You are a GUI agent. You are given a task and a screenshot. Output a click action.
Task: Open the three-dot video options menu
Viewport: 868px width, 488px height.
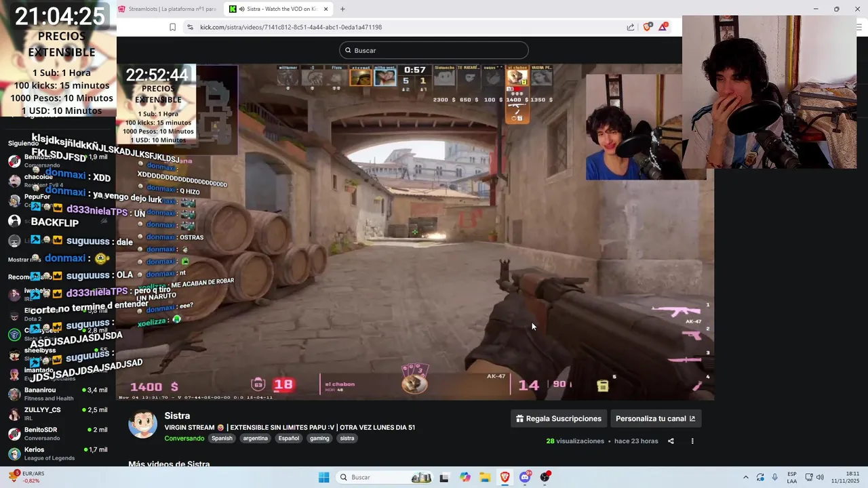coord(692,441)
